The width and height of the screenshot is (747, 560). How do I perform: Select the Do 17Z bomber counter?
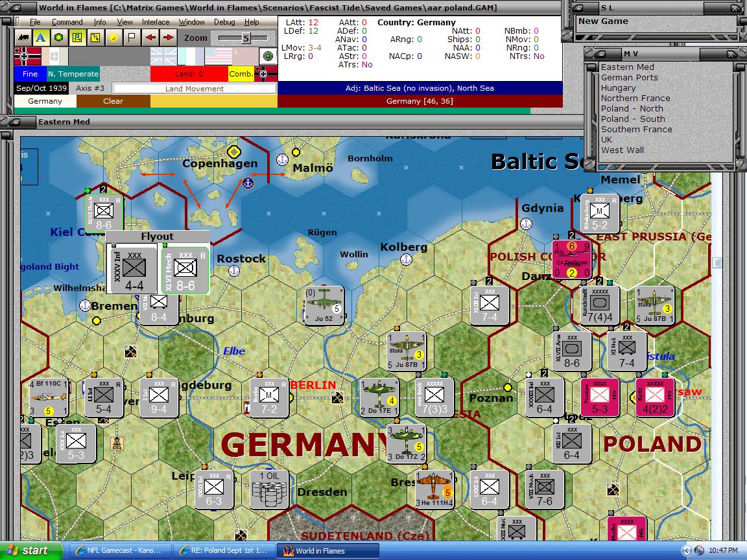click(x=407, y=444)
